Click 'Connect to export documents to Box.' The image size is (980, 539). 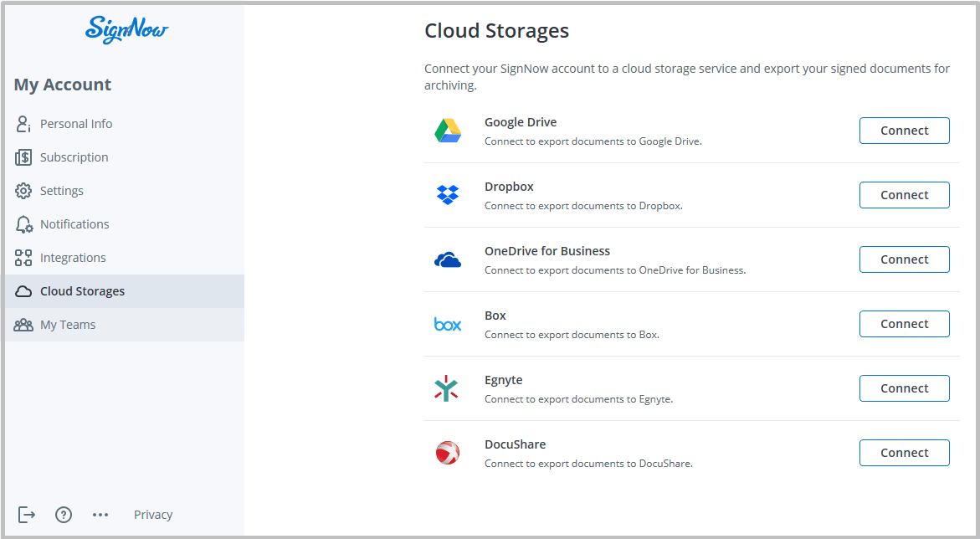tap(572, 335)
